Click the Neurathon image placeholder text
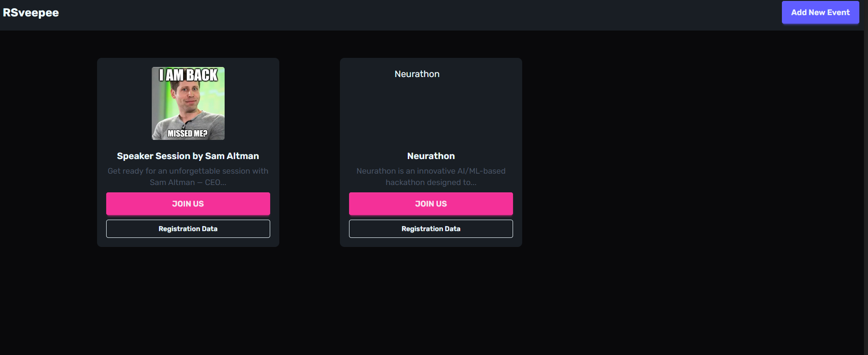868x355 pixels. (417, 74)
